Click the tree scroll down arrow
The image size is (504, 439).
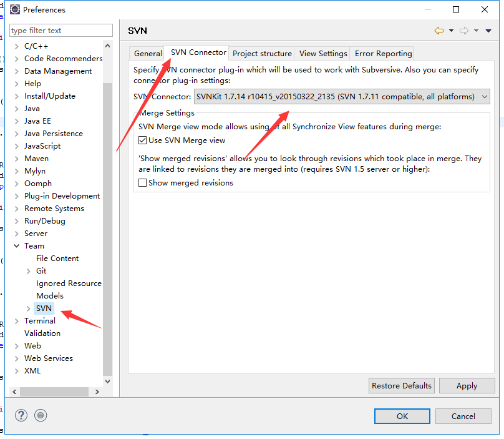pos(108,382)
